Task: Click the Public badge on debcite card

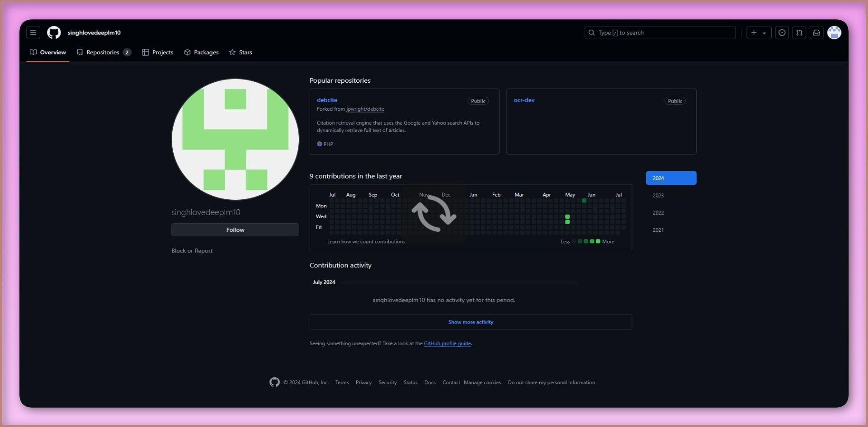Action: (478, 101)
